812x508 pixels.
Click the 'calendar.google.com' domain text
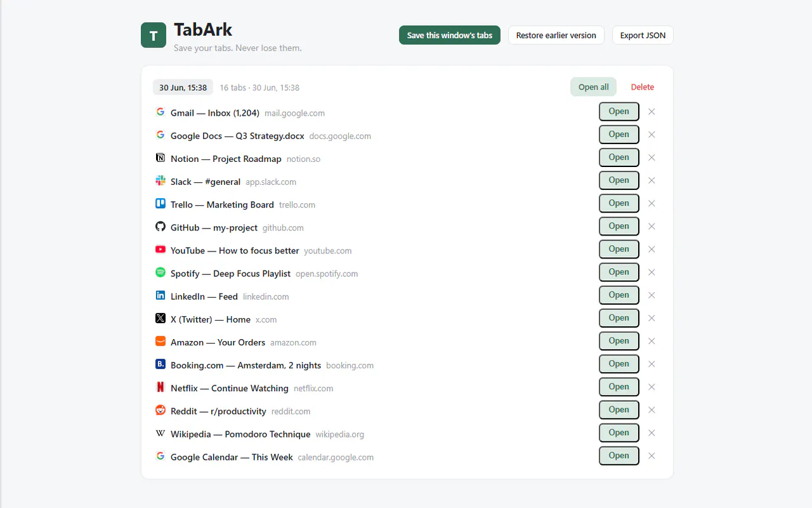click(336, 457)
